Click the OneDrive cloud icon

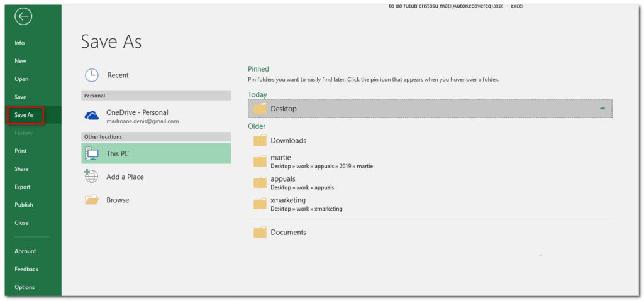coord(92,116)
